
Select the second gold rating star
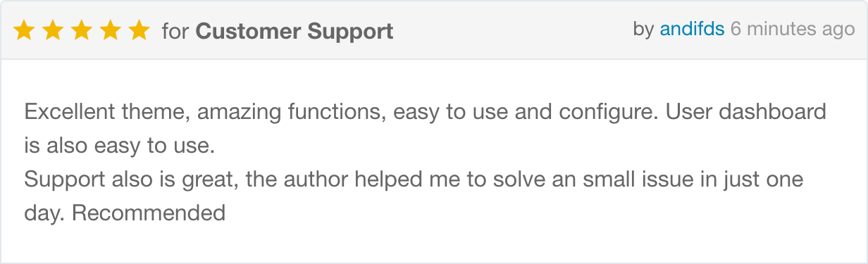point(54,30)
